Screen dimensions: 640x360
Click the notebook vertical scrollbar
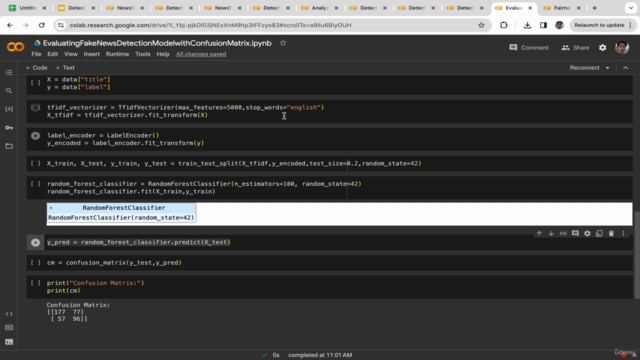click(x=636, y=256)
